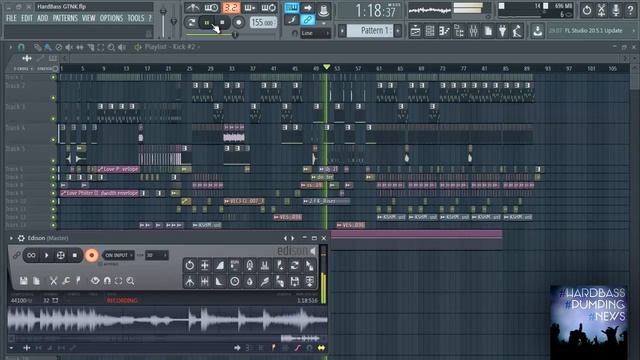Save the sample with Edison disk icon
Image resolution: width=640 pixels, height=360 pixels.
(x=23, y=281)
